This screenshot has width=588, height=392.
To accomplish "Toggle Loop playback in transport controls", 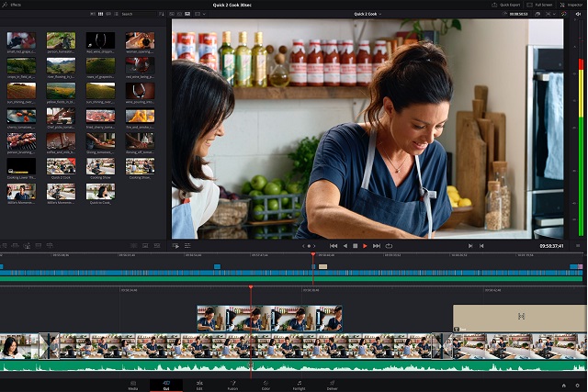I will [389, 246].
